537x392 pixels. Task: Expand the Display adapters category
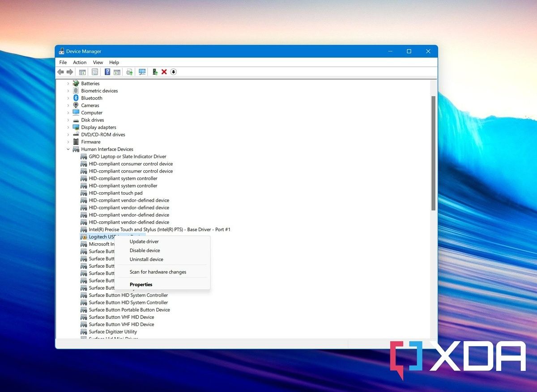(x=68, y=127)
